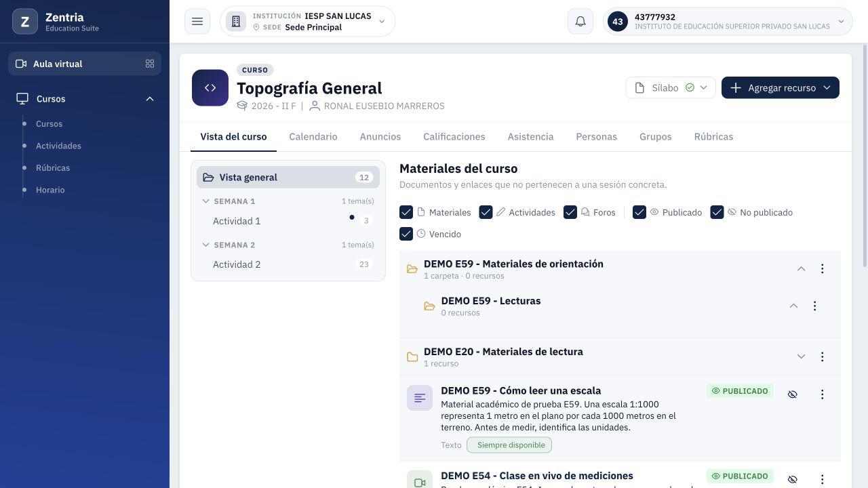
Task: Click the institution building icon
Action: [236, 22]
